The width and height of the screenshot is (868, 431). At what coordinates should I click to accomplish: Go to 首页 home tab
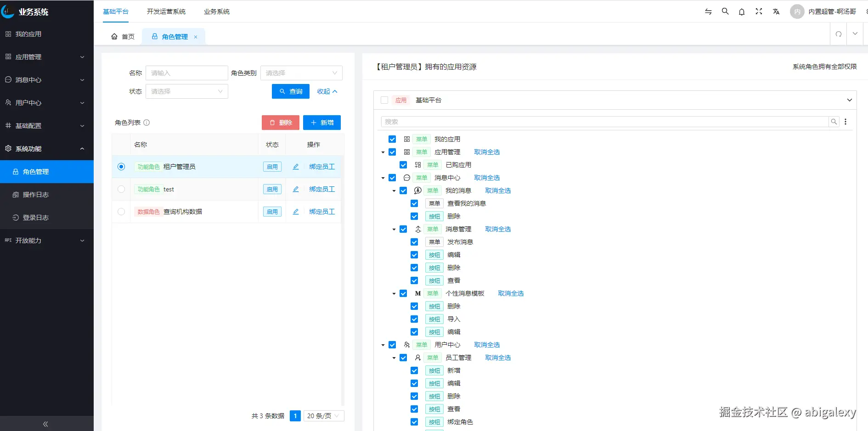click(x=123, y=37)
